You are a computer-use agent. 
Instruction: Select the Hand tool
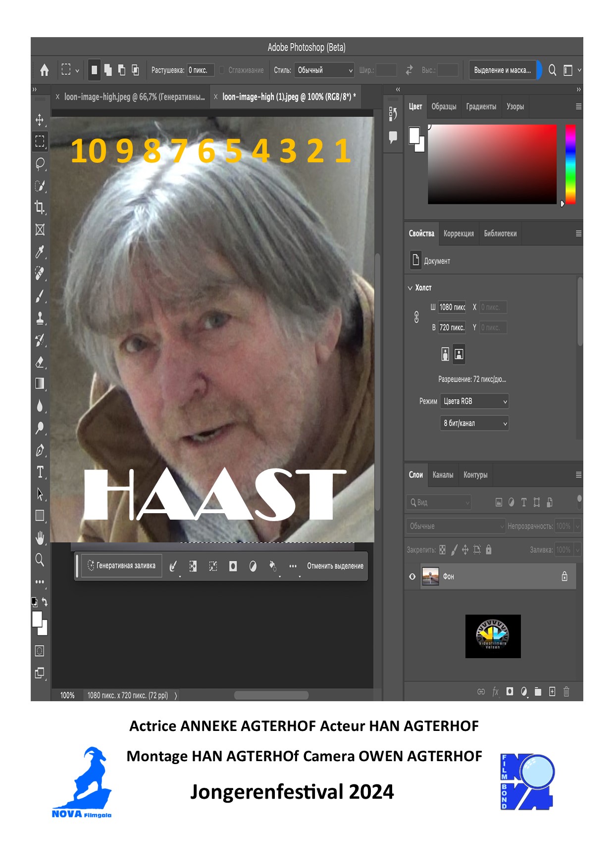coord(40,537)
